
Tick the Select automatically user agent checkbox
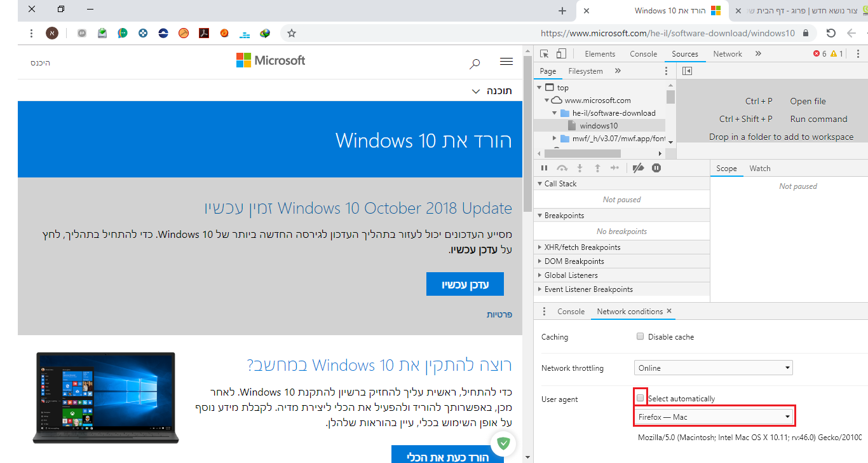(641, 398)
